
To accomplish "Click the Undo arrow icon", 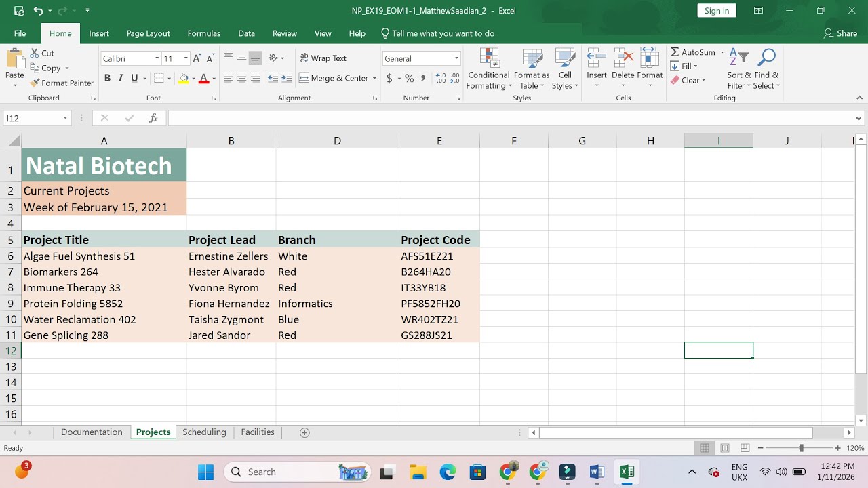I will (x=38, y=11).
